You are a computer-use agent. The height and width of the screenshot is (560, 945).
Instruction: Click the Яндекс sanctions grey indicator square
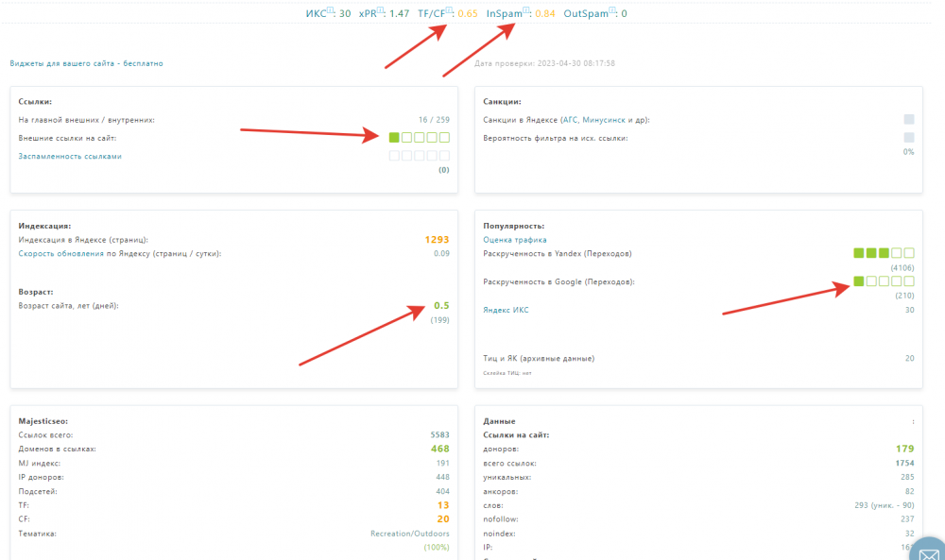tap(909, 119)
